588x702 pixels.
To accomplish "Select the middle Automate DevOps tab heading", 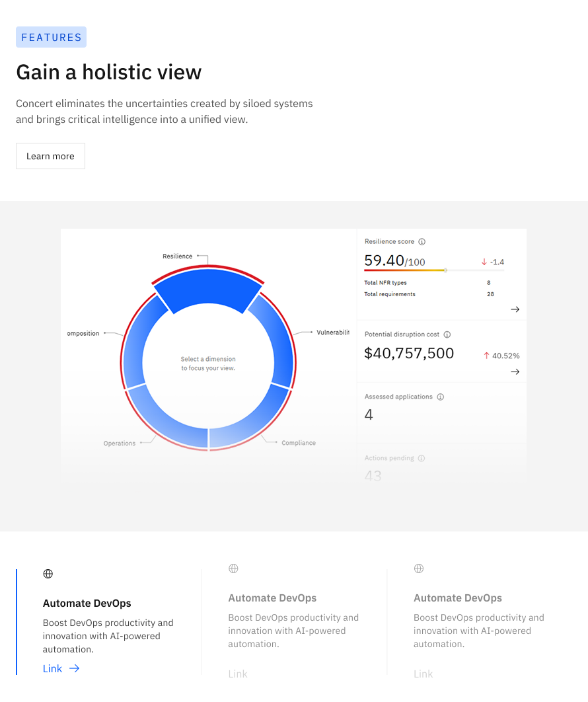I will click(272, 598).
